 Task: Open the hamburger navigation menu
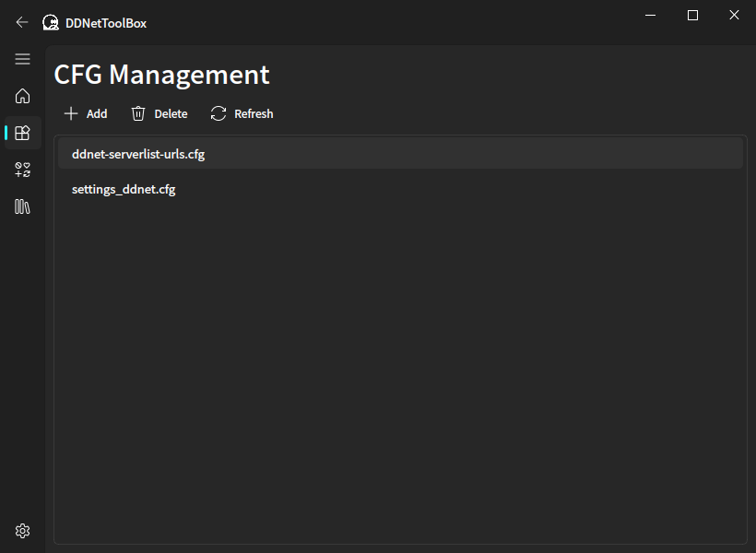pyautogui.click(x=22, y=59)
